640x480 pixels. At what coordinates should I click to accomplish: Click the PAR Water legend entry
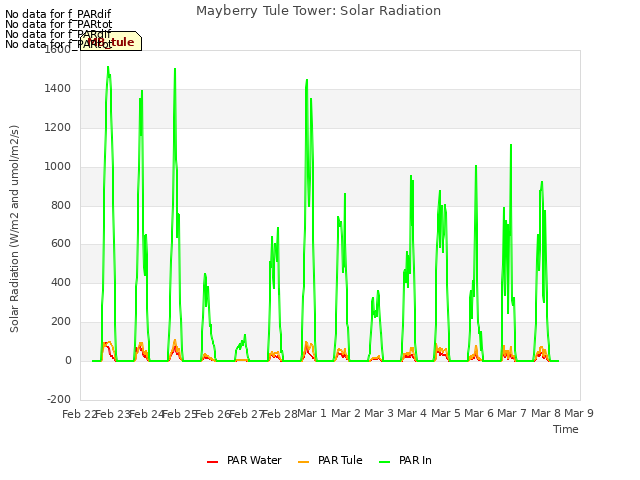pyautogui.click(x=244, y=460)
